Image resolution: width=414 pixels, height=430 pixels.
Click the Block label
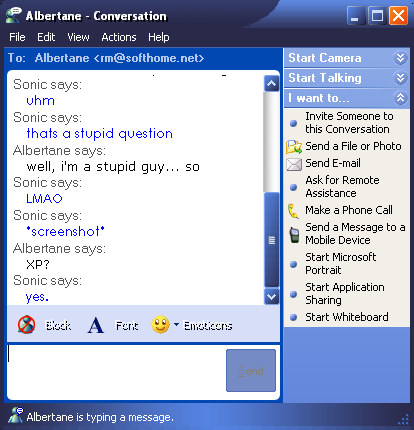(58, 325)
